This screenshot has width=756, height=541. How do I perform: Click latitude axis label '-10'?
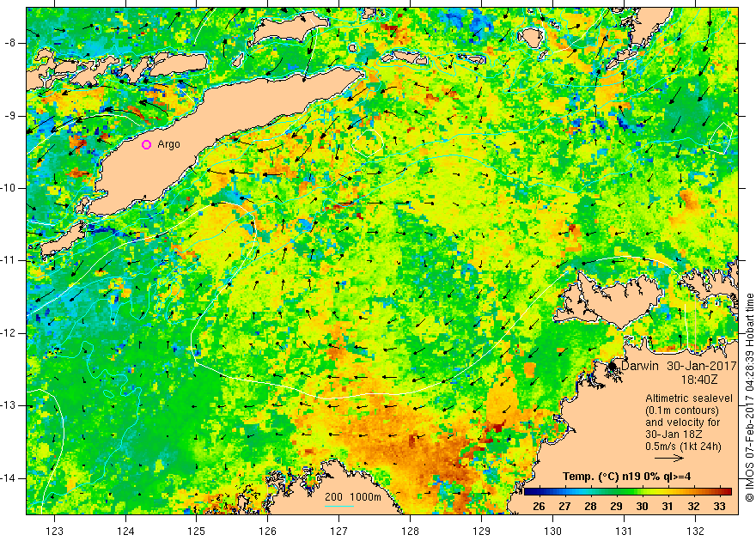click(9, 188)
